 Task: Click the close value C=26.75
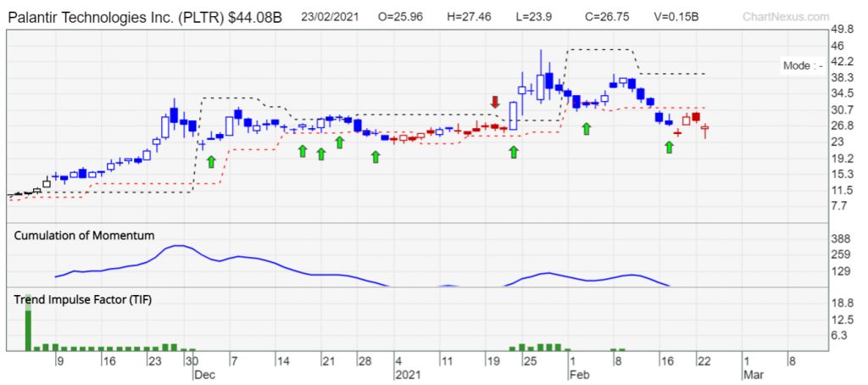(606, 17)
